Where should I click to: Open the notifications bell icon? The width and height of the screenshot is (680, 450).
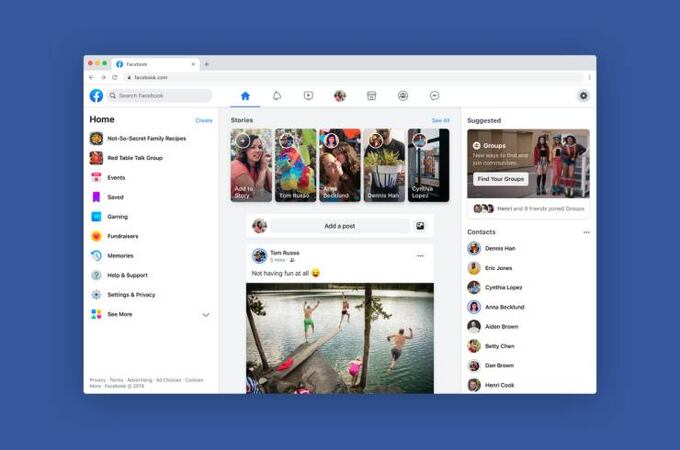277,96
